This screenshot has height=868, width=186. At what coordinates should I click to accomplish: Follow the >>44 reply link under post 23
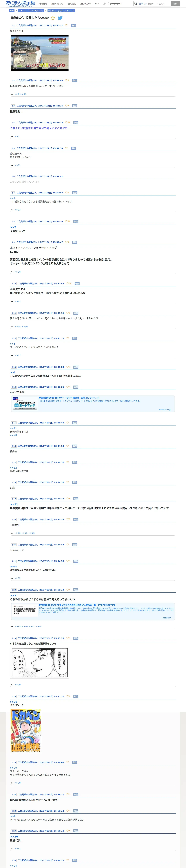pyautogui.click(x=39, y=626)
